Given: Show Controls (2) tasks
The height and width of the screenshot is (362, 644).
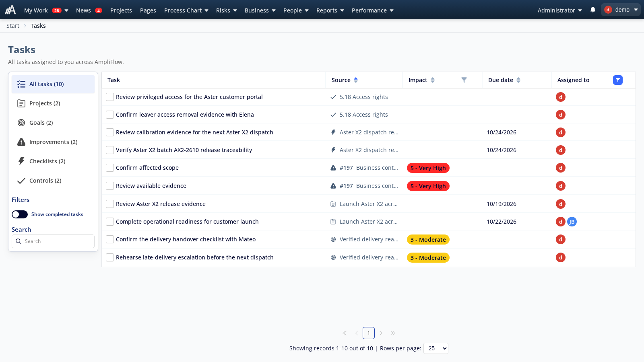Looking at the screenshot, I should (53, 181).
